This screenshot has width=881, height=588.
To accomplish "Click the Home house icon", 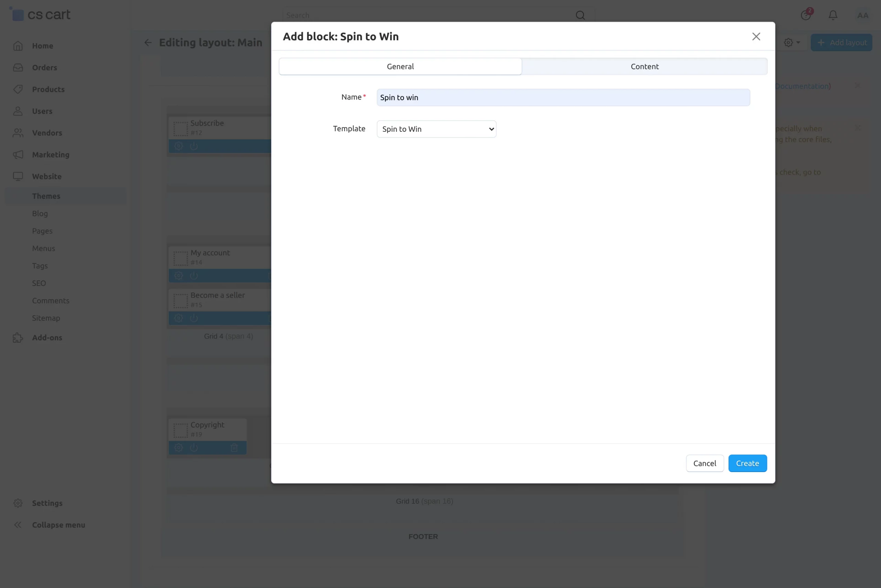I will tap(18, 46).
